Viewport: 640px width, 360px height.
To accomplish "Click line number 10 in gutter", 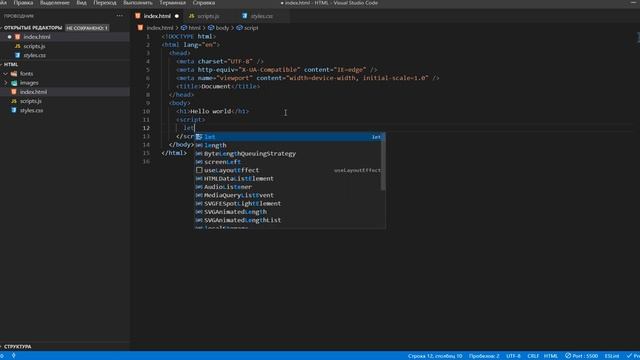I will click(x=146, y=111).
